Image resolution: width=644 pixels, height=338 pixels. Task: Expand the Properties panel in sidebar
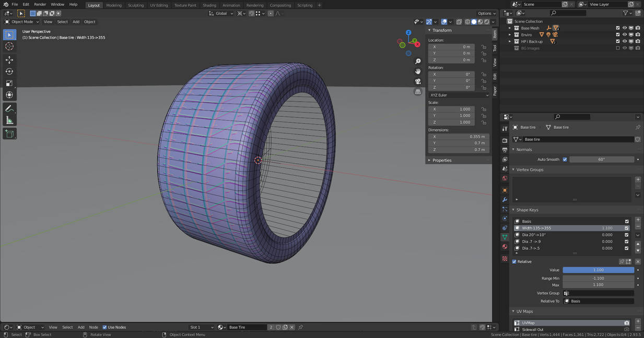[442, 160]
